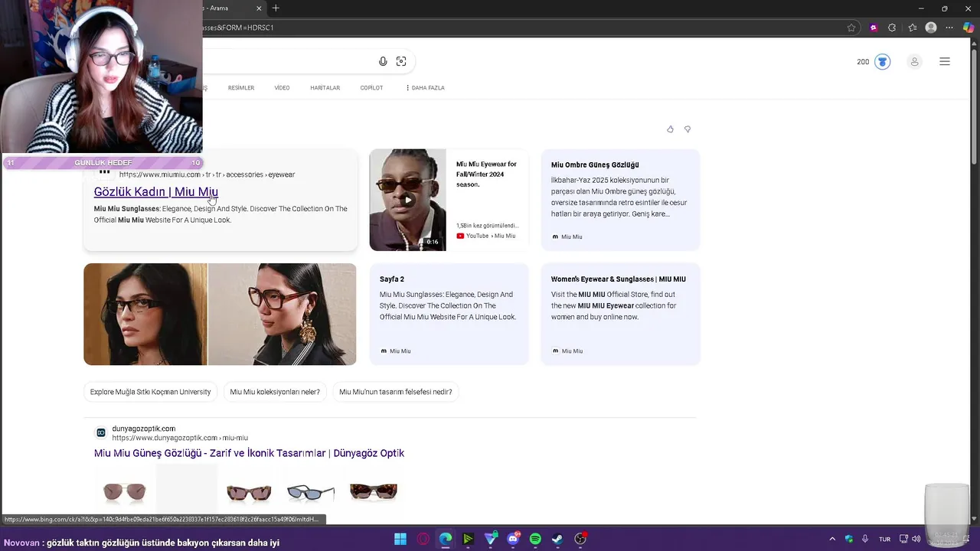Viewport: 980px width, 551px height.
Task: Click the dunyagozoptik.com site name
Action: click(143, 429)
